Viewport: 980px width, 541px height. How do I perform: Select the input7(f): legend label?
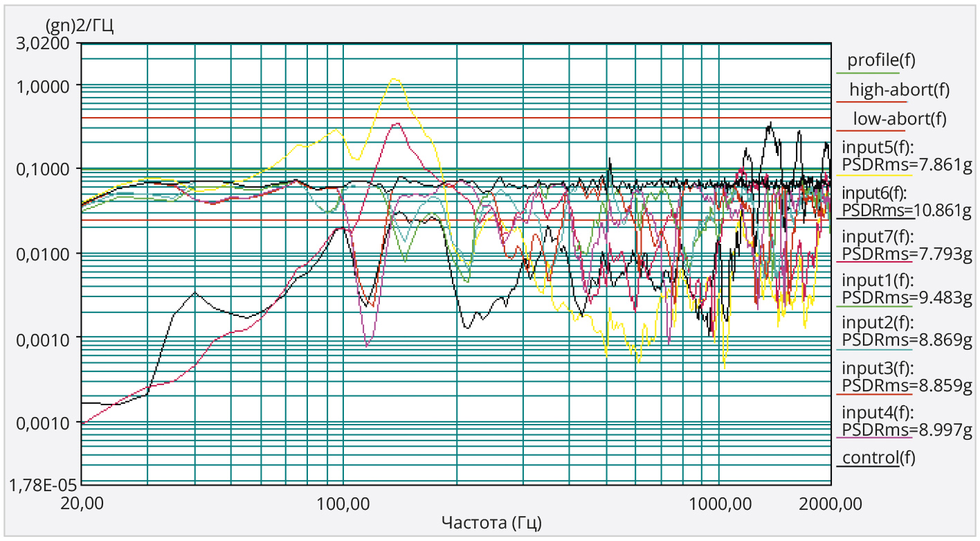coord(877,237)
